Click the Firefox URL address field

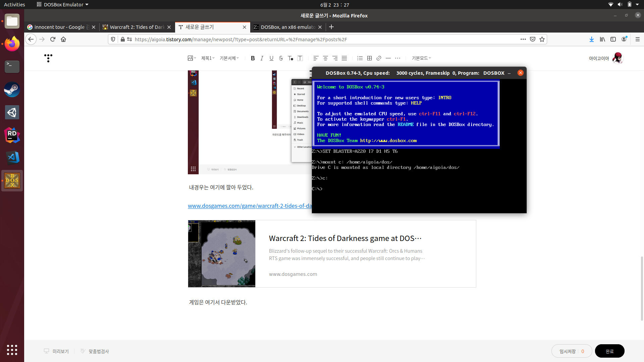pyautogui.click(x=302, y=39)
